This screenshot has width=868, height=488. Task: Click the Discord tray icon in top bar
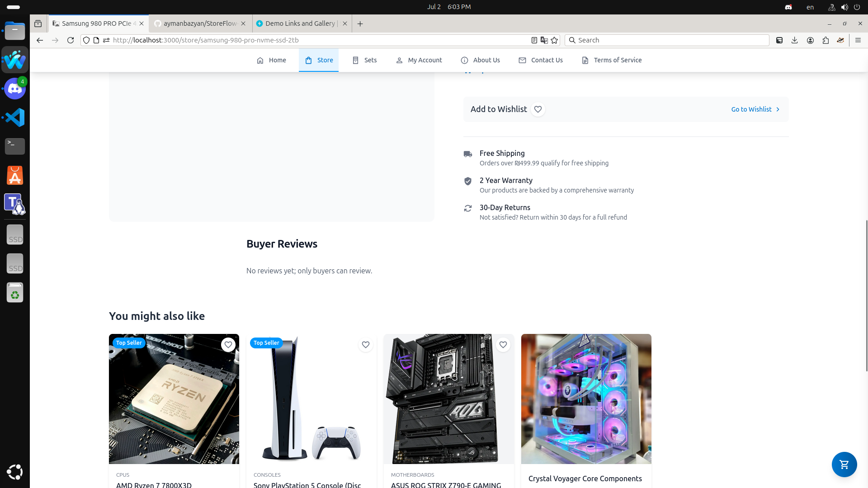788,7
